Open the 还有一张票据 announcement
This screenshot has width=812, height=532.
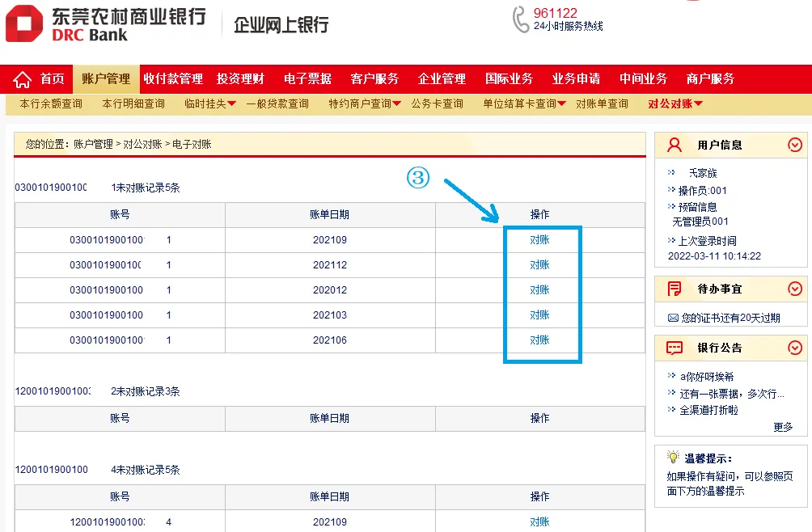coord(732,394)
